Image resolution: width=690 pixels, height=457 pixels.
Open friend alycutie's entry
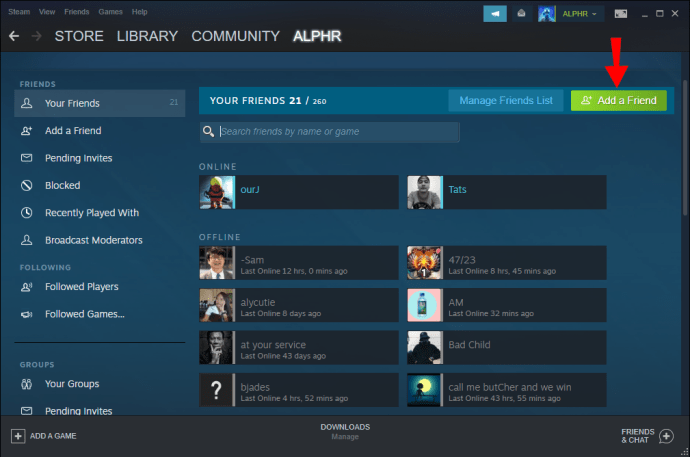pos(299,305)
